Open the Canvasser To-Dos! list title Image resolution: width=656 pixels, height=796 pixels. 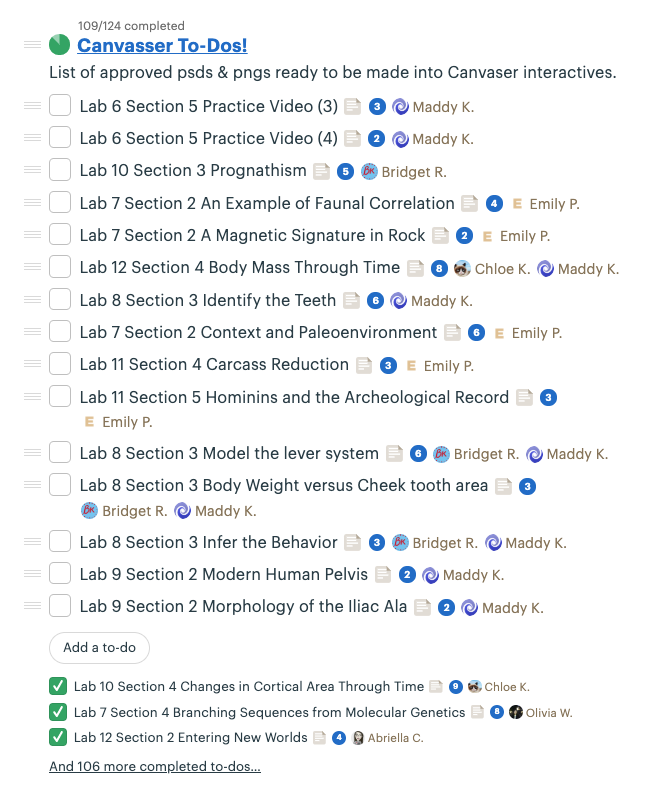(162, 45)
